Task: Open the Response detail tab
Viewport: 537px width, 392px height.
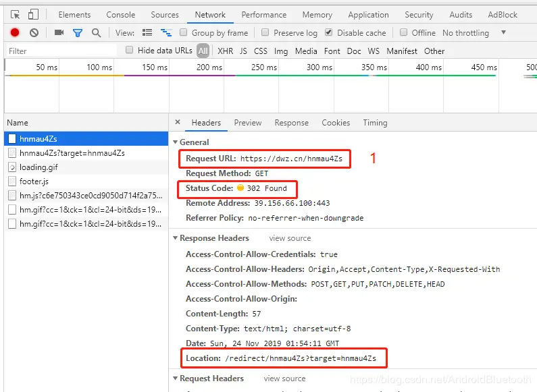Action: pos(291,123)
